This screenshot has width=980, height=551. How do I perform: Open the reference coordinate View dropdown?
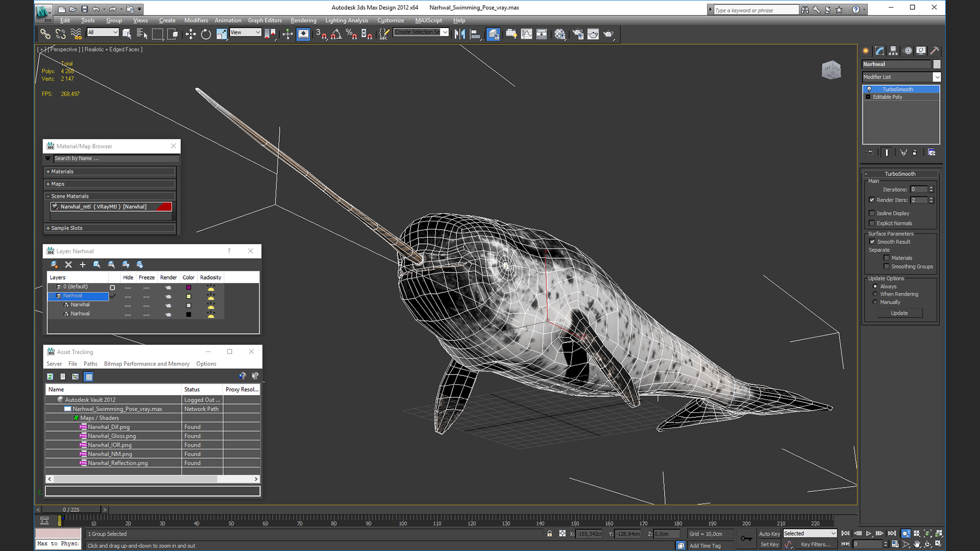[245, 32]
